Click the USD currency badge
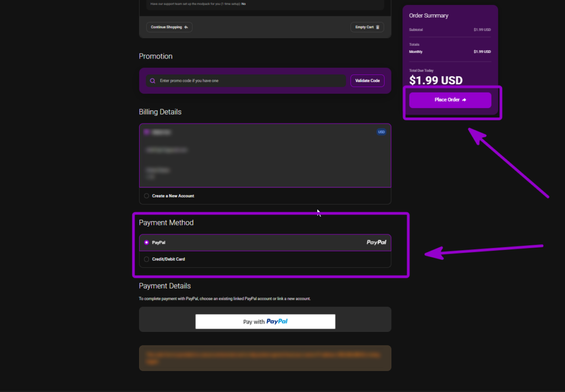Screen dimensions: 565x392 coord(381,132)
